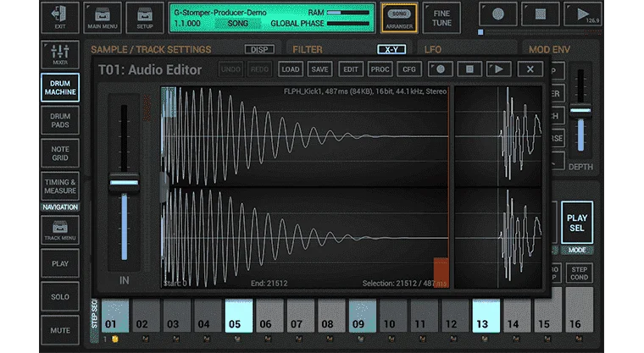This screenshot has height=353, width=644.
Task: Toggle step 03 in the sequencer
Action: click(x=177, y=315)
